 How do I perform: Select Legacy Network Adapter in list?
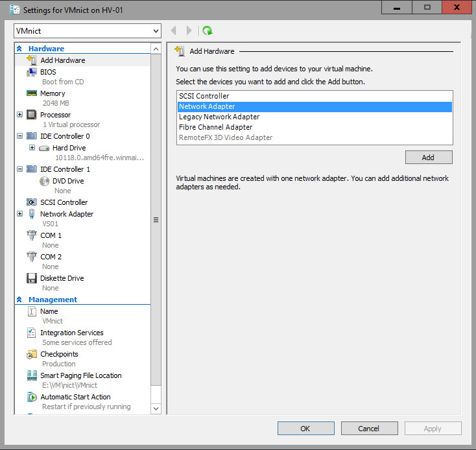(315, 117)
